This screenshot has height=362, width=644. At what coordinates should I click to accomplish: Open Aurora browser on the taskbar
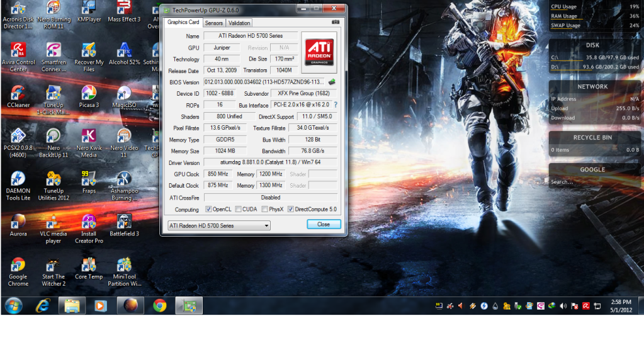coord(130,306)
